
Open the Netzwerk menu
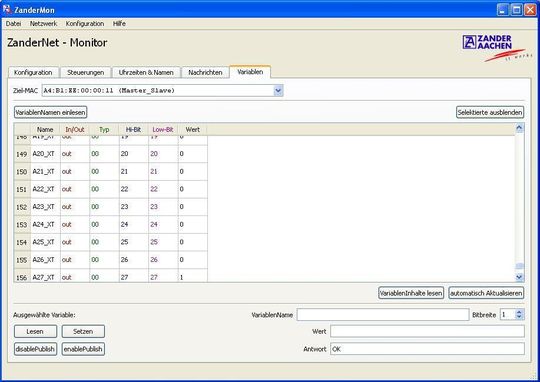pos(43,23)
